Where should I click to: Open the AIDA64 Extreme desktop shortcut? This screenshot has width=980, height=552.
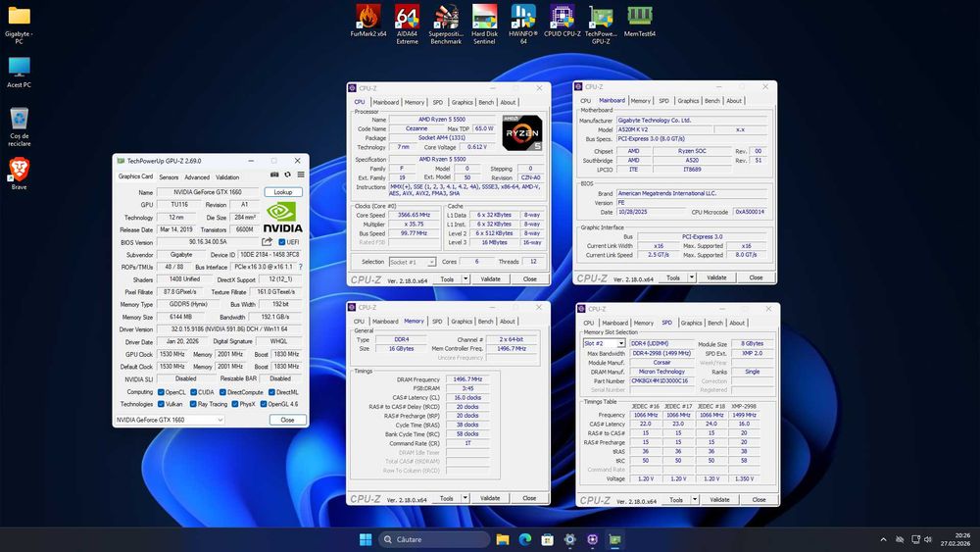click(x=407, y=24)
